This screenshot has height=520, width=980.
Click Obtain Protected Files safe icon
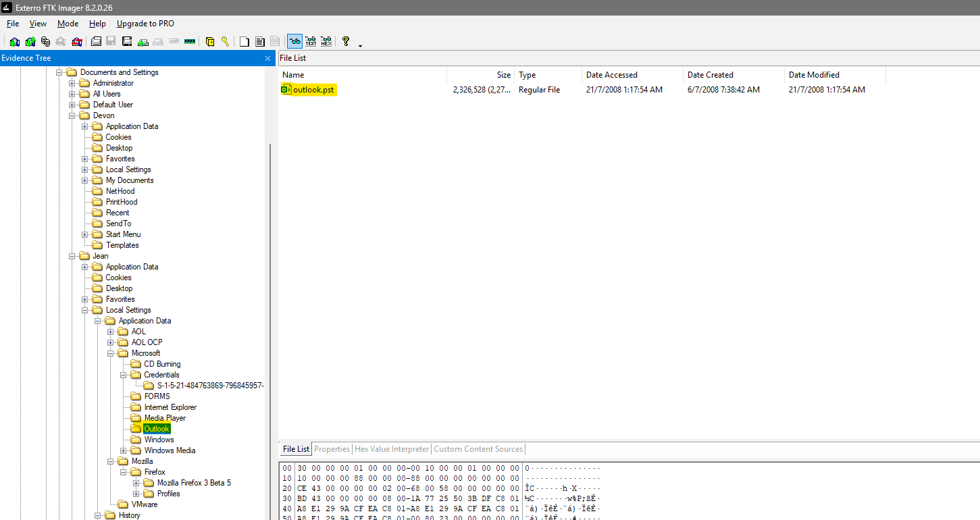(210, 41)
